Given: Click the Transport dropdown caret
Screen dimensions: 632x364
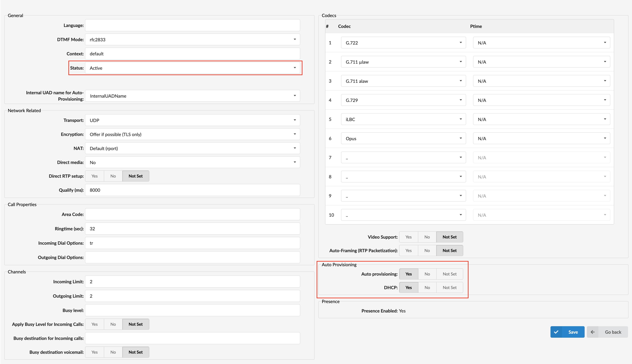Looking at the screenshot, I should coord(295,120).
